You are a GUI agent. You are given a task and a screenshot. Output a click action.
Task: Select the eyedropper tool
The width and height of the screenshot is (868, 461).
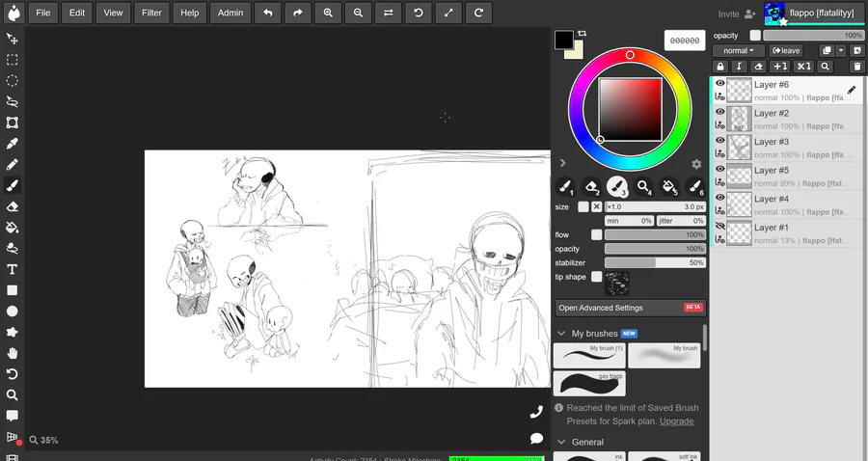[12, 144]
